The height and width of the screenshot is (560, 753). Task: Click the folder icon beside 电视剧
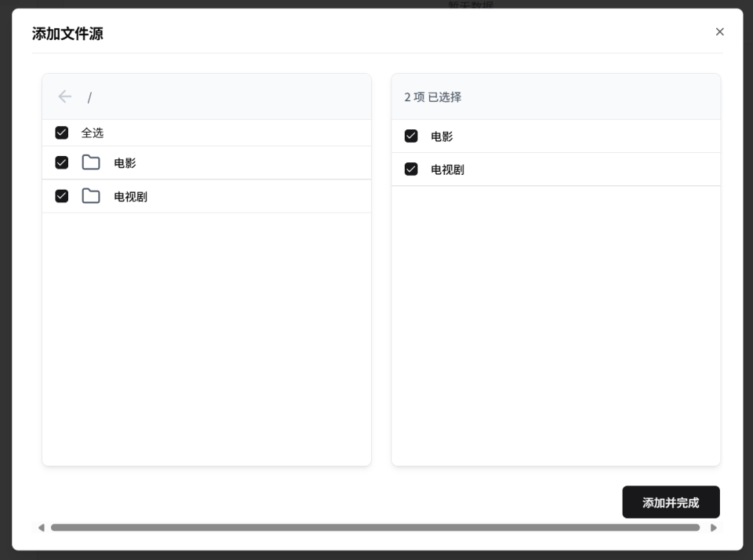click(91, 196)
